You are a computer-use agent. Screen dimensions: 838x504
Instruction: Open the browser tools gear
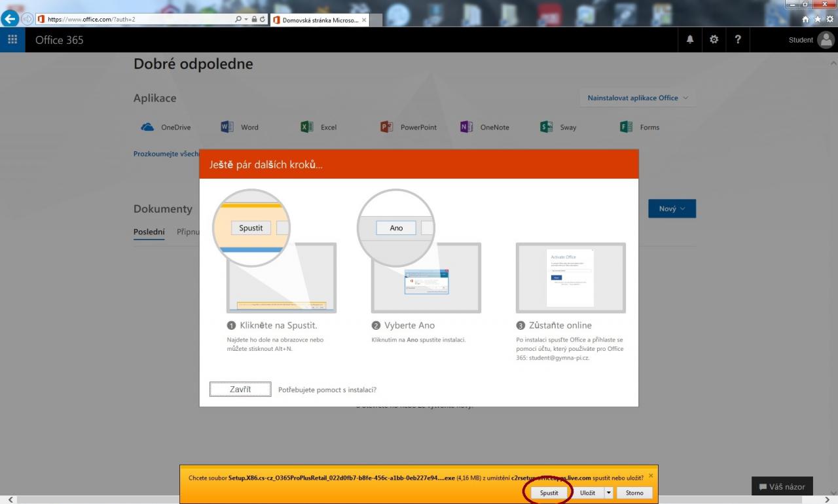[829, 20]
